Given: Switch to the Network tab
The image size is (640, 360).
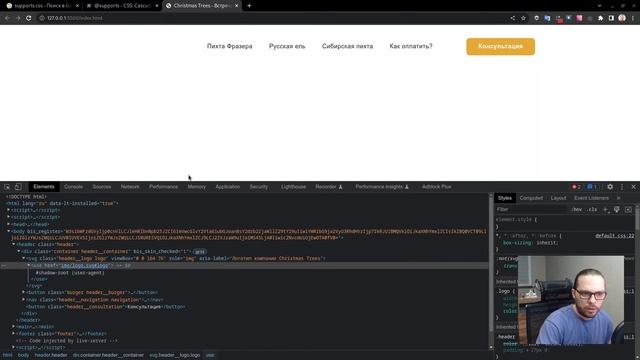Looking at the screenshot, I should tap(130, 187).
